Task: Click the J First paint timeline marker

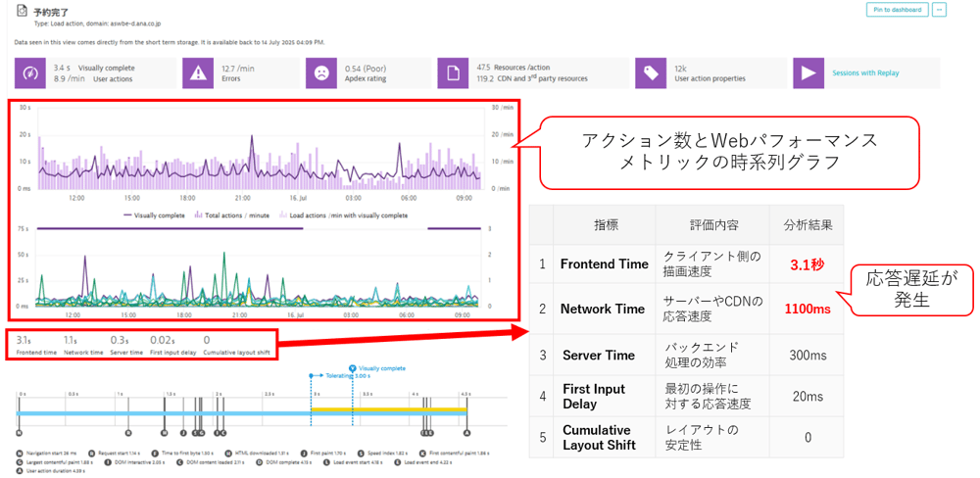Action: coord(183,432)
